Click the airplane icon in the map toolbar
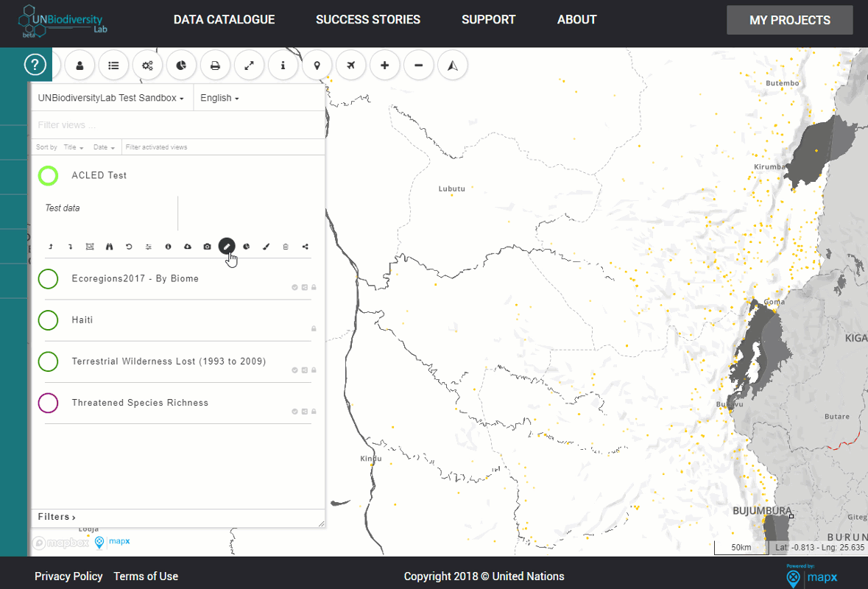Image resolution: width=868 pixels, height=589 pixels. [351, 66]
